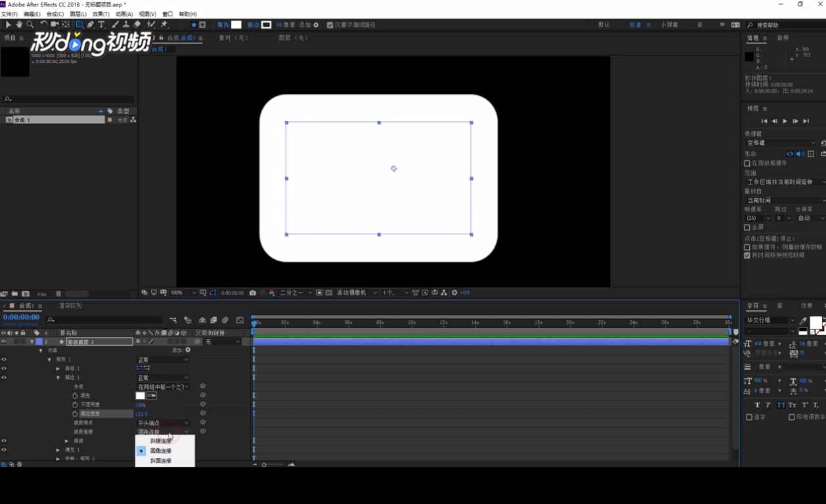The width and height of the screenshot is (826, 504).
Task: Open the line cap 平头端点 dropdown
Action: coord(163,423)
